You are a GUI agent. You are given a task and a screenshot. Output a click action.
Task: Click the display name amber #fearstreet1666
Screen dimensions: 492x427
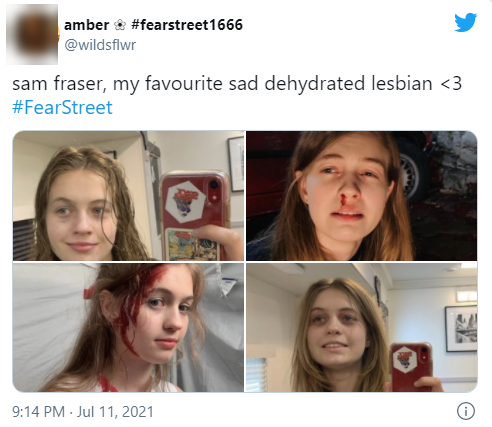tap(153, 25)
